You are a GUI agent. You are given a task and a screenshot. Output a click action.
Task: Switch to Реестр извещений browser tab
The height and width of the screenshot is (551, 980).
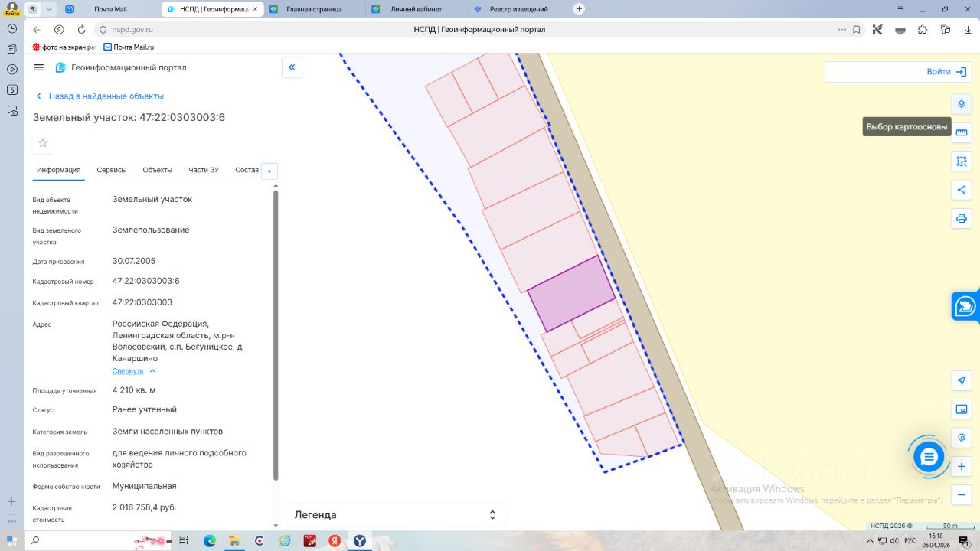[518, 9]
